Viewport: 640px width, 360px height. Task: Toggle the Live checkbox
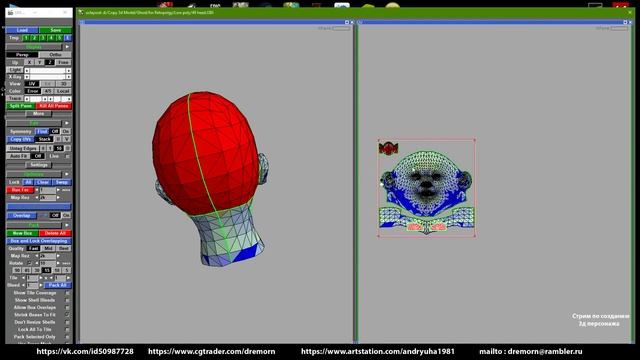click(x=67, y=156)
